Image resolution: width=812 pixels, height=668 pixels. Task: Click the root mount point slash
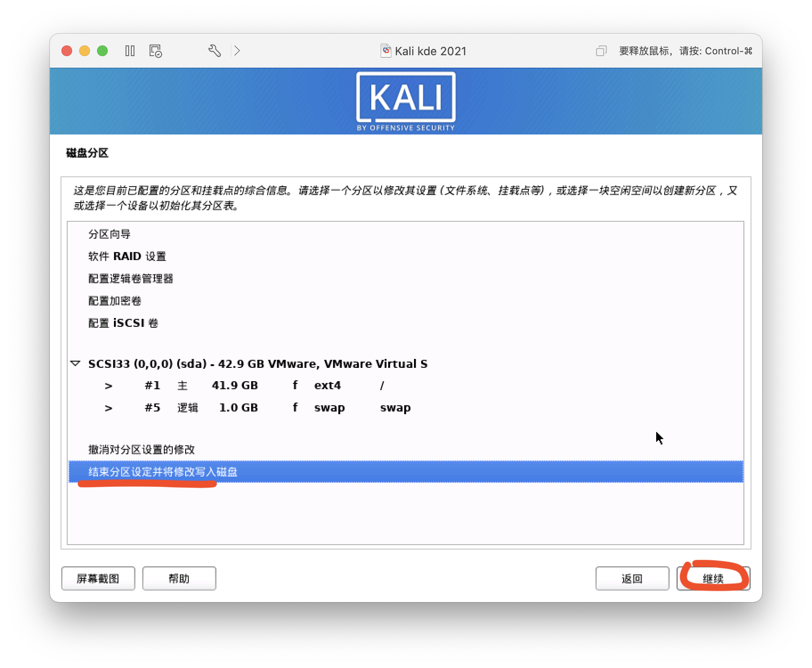(x=382, y=386)
